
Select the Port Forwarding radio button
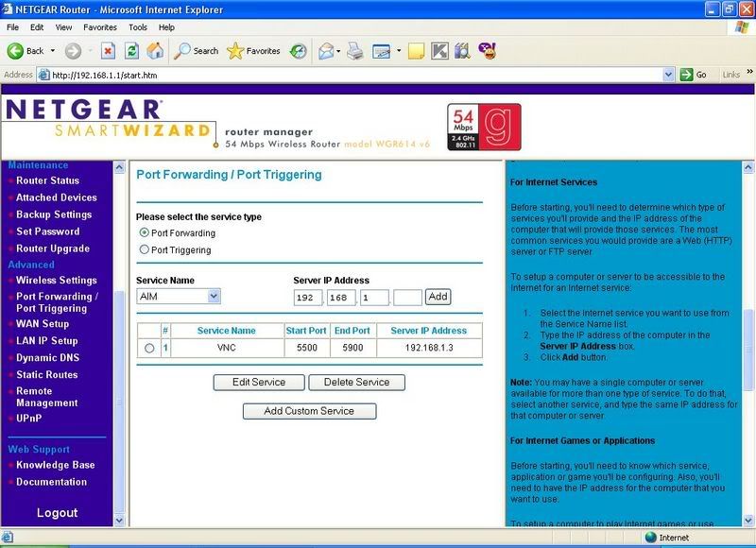(144, 232)
